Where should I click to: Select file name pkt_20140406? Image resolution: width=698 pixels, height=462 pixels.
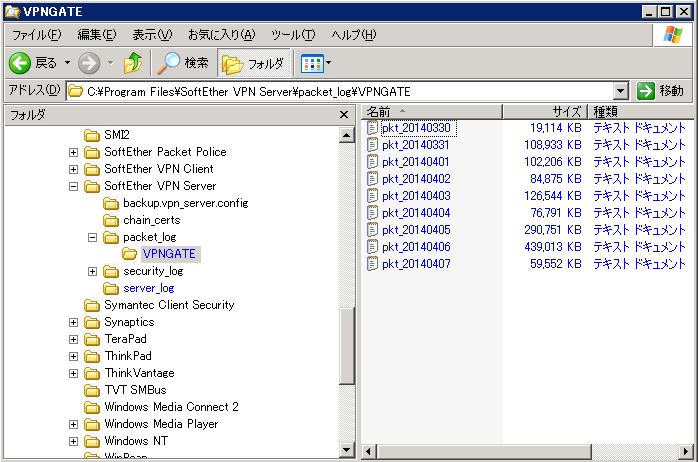click(x=416, y=247)
